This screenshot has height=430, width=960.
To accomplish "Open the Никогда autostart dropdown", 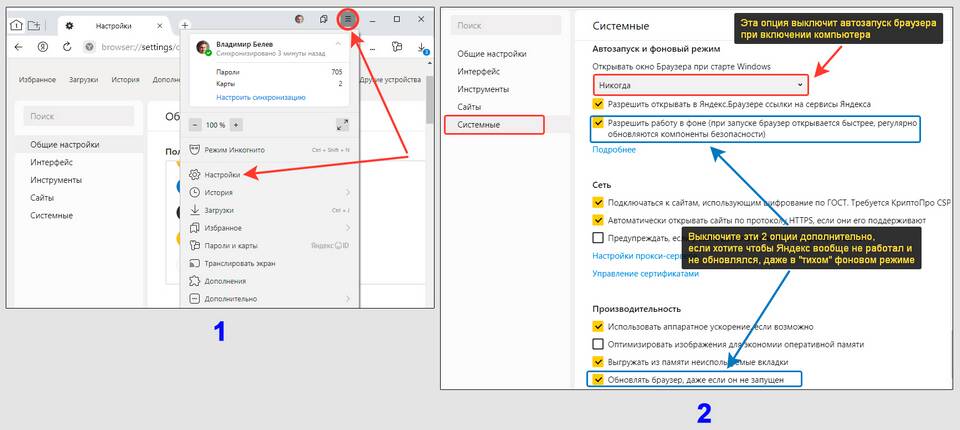I will 700,85.
